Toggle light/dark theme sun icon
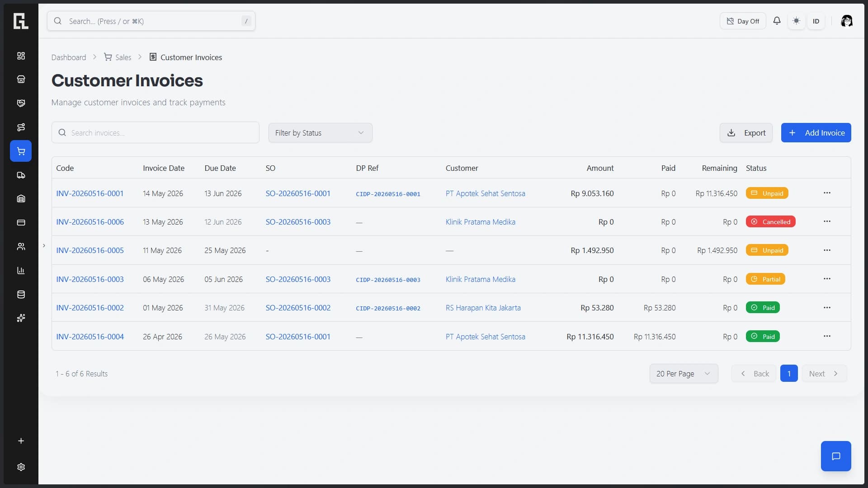Image resolution: width=868 pixels, height=488 pixels. pos(797,21)
